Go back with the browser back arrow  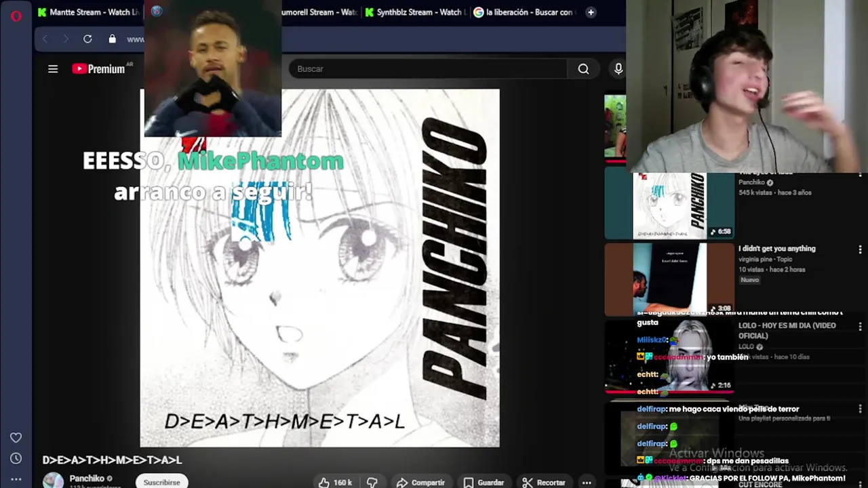[x=45, y=39]
